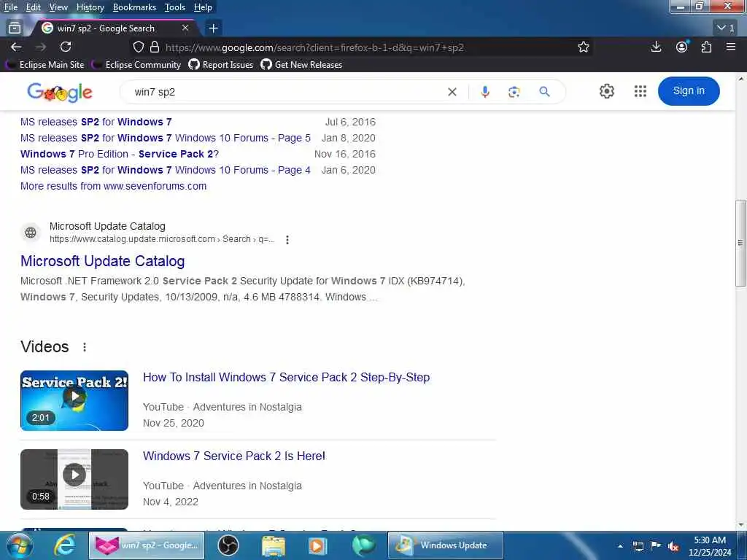Open the History menu
The image size is (747, 560).
click(90, 7)
